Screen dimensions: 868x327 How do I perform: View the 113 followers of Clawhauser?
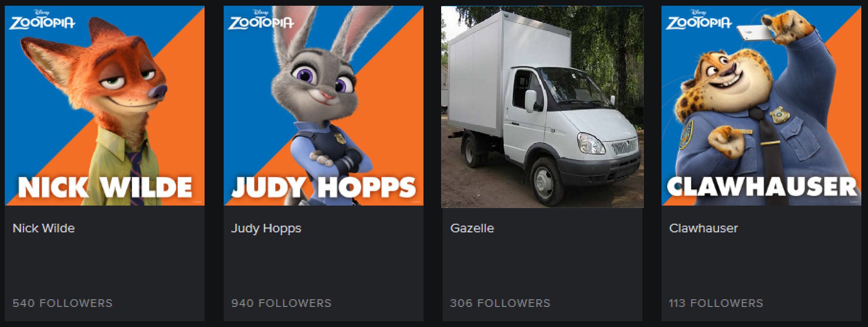coord(716,303)
